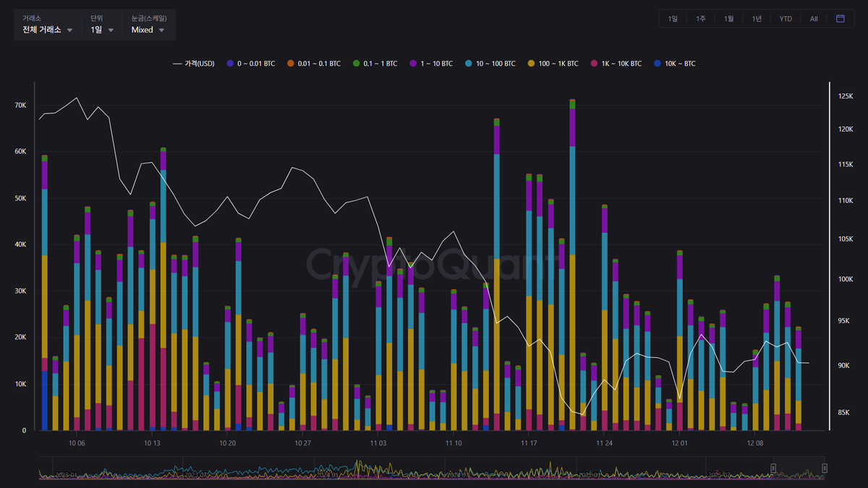Select the 1일 time range
The height and width of the screenshot is (488, 868).
click(673, 19)
